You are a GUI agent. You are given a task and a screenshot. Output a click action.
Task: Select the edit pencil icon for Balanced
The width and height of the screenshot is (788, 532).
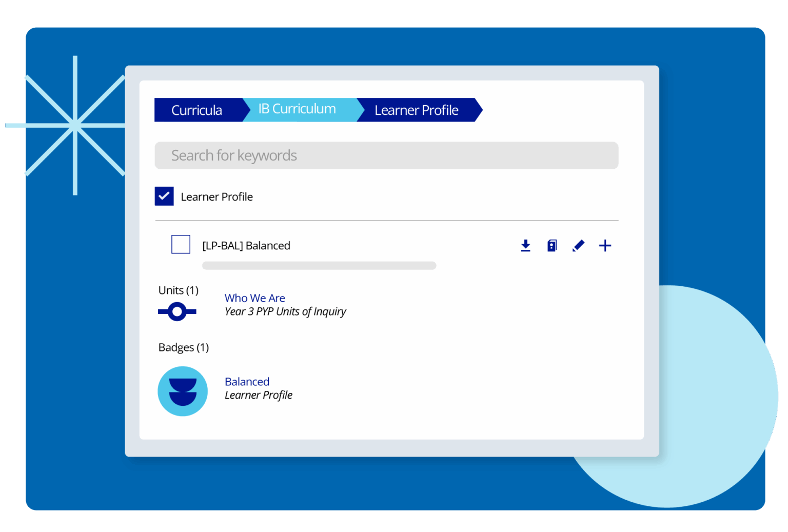point(578,245)
